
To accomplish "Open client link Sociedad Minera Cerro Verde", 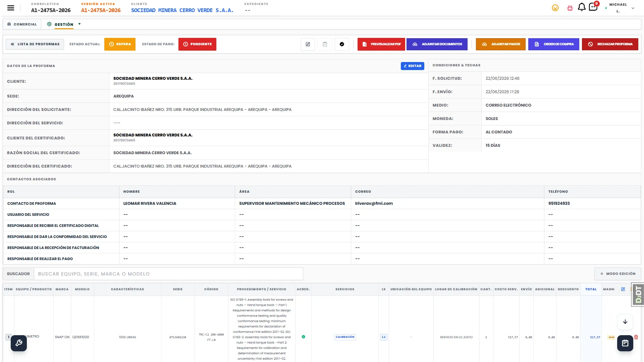I will click(182, 10).
